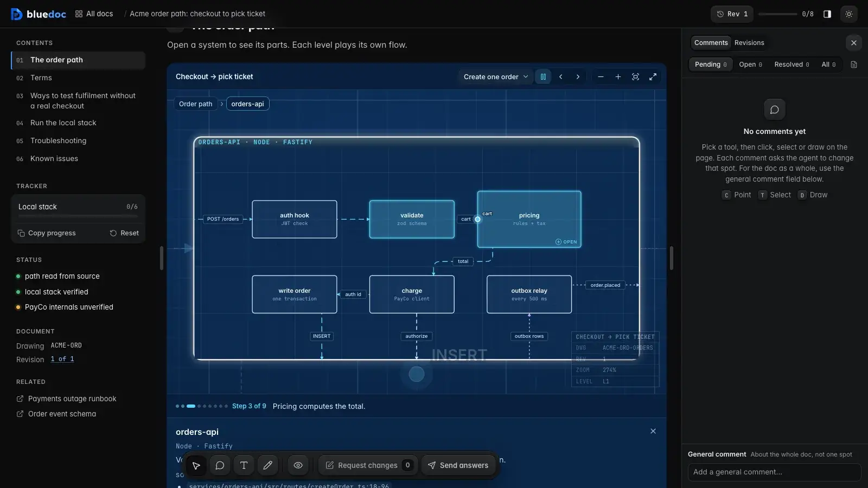
Task: Click Copy progress
Action: click(47, 233)
